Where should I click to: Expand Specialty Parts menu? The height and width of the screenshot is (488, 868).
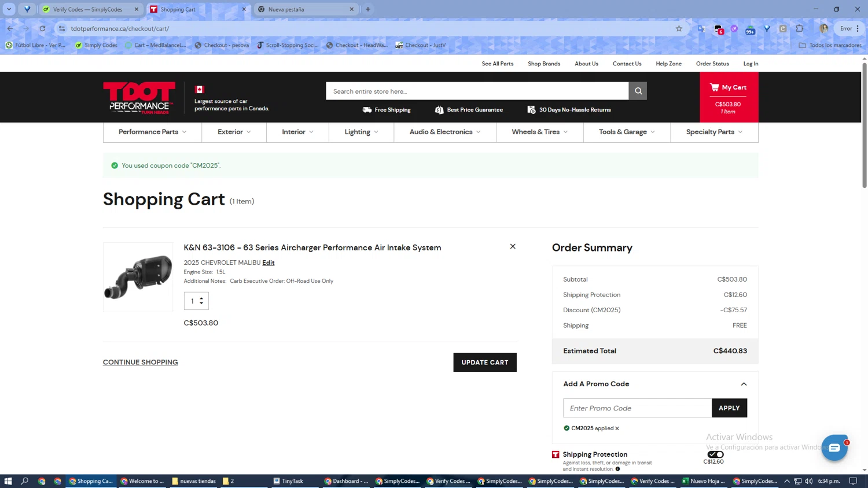click(714, 132)
